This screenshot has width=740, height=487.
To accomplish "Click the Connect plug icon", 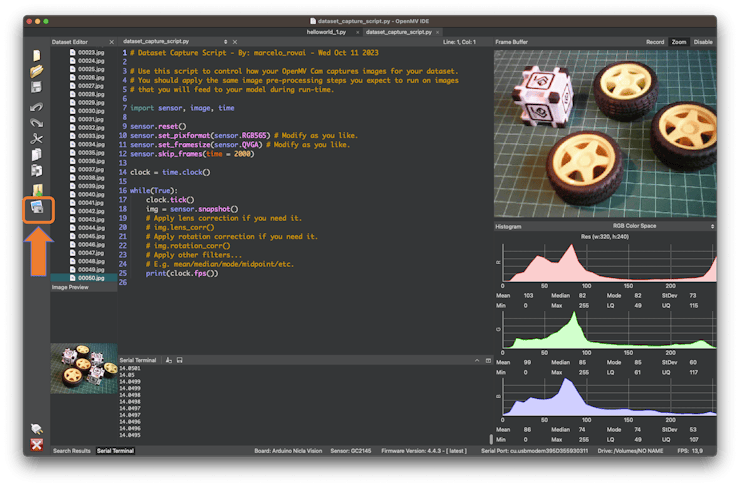I will click(x=37, y=429).
